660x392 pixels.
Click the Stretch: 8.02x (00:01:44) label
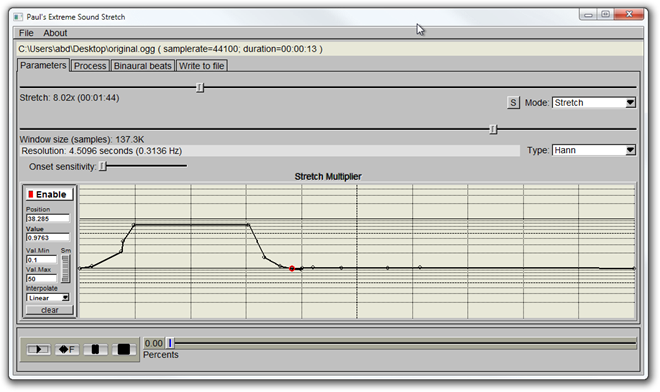coord(69,98)
